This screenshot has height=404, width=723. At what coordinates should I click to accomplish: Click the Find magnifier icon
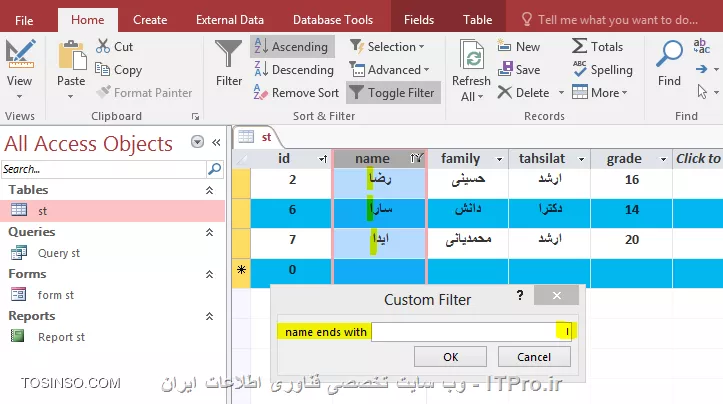[669, 54]
